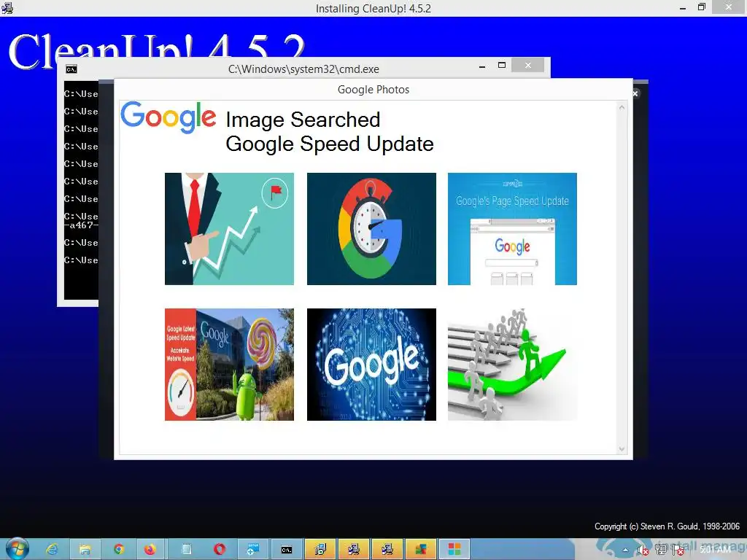Click the third highlighted installer taskbar icon

pos(387,550)
